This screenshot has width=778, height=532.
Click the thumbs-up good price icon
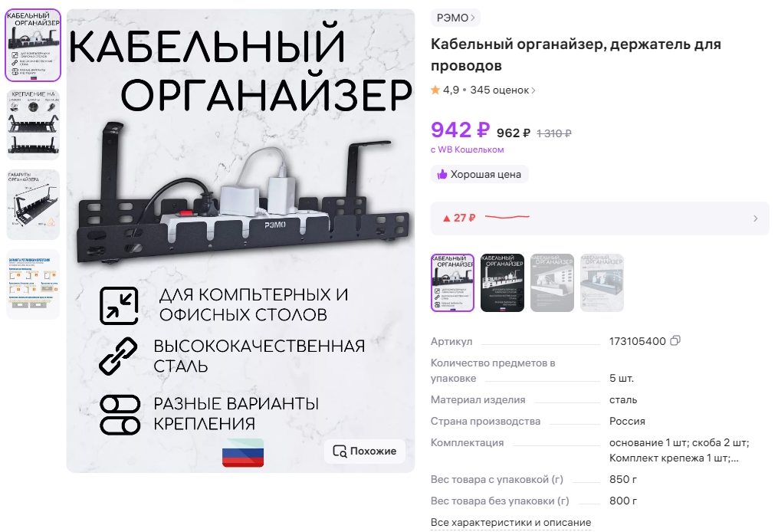(x=442, y=174)
